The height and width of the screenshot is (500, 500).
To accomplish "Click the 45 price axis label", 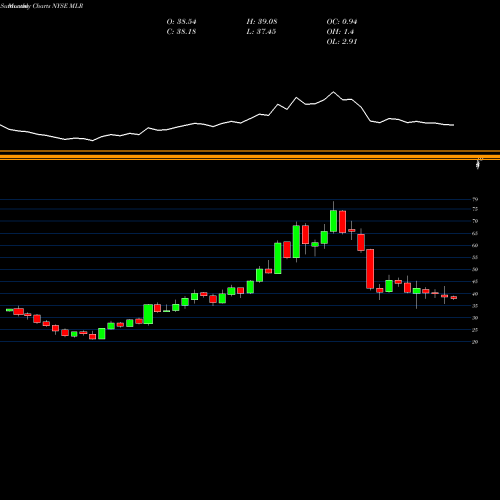I will point(475,282).
